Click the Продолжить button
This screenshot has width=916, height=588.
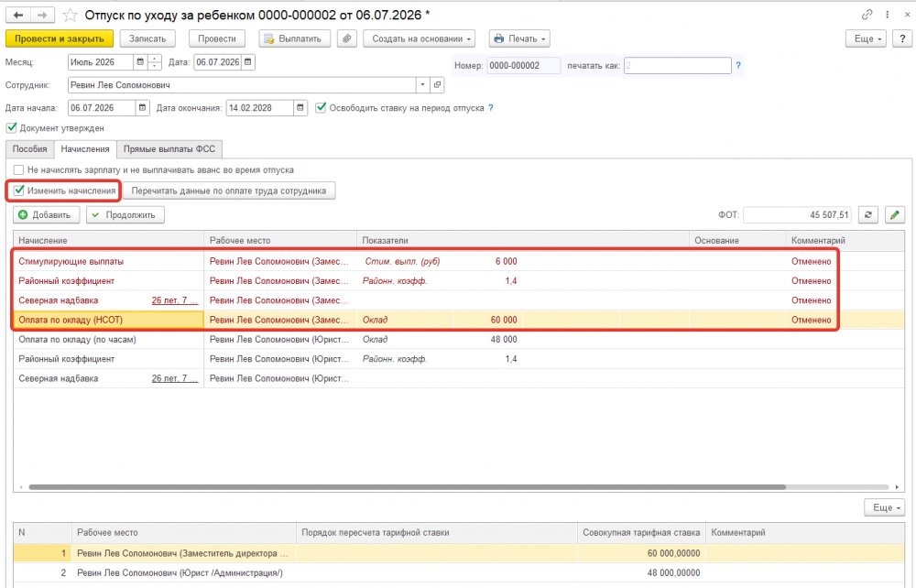click(x=125, y=215)
